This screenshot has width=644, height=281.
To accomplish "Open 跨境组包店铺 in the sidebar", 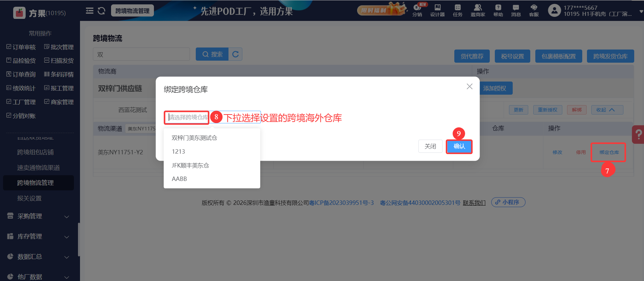I will 35,152.
